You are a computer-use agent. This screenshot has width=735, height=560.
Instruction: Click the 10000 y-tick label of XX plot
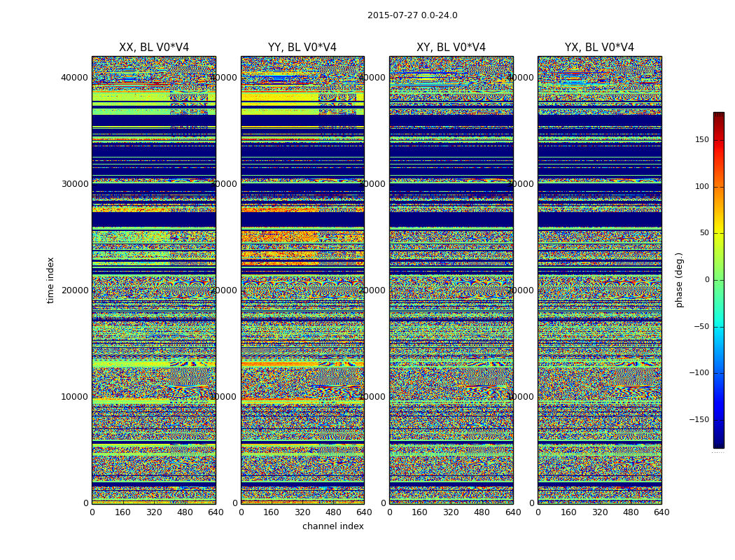[x=76, y=397]
